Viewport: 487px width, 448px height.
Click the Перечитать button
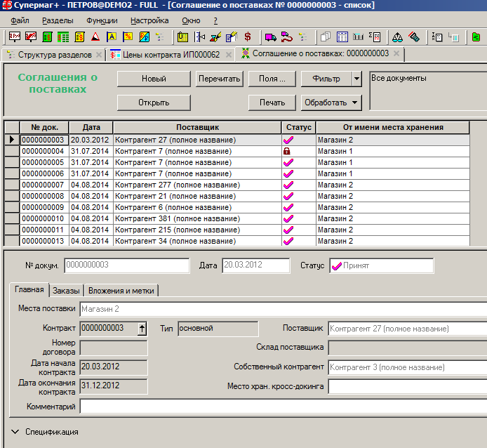tap(220, 79)
